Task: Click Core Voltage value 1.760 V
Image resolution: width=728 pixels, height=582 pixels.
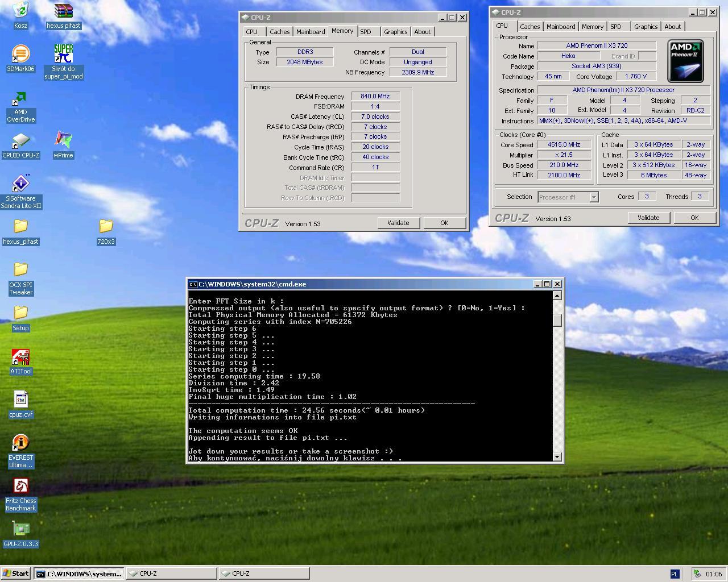Action: 635,77
